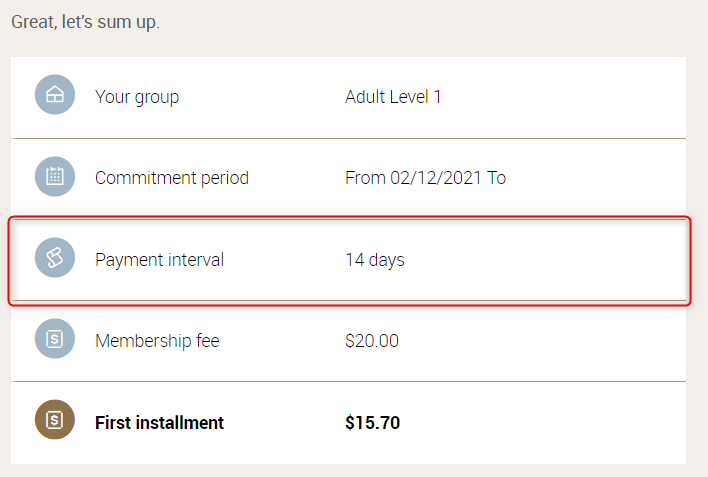Click the word "From" in Commitment period
The image size is (708, 477).
coord(364,178)
